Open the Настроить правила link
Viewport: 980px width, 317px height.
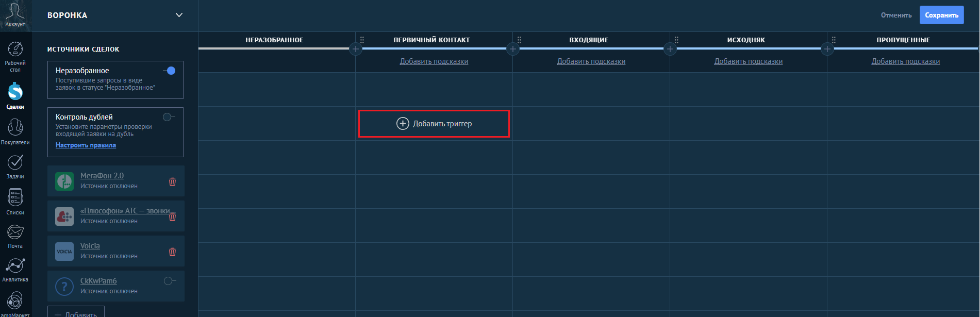[86, 145]
